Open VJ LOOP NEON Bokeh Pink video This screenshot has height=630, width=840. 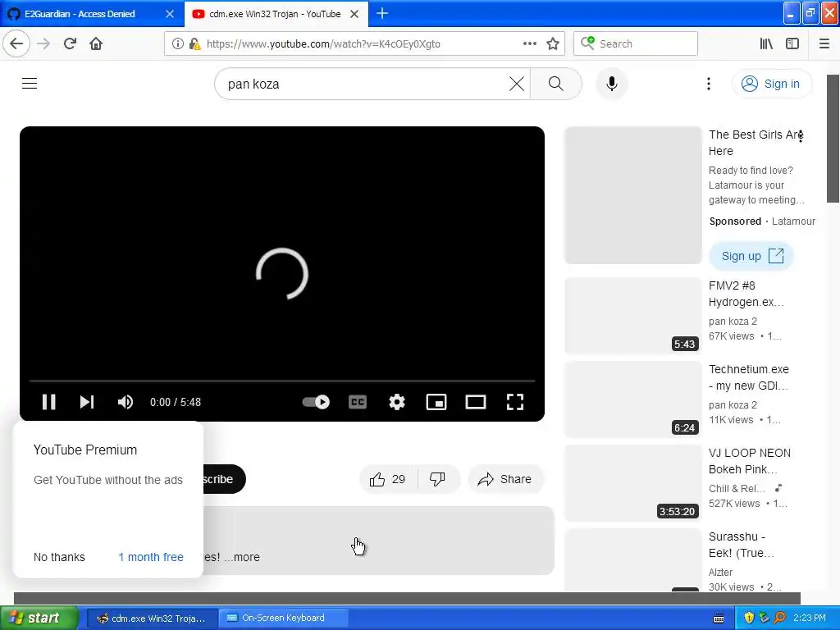coord(750,461)
